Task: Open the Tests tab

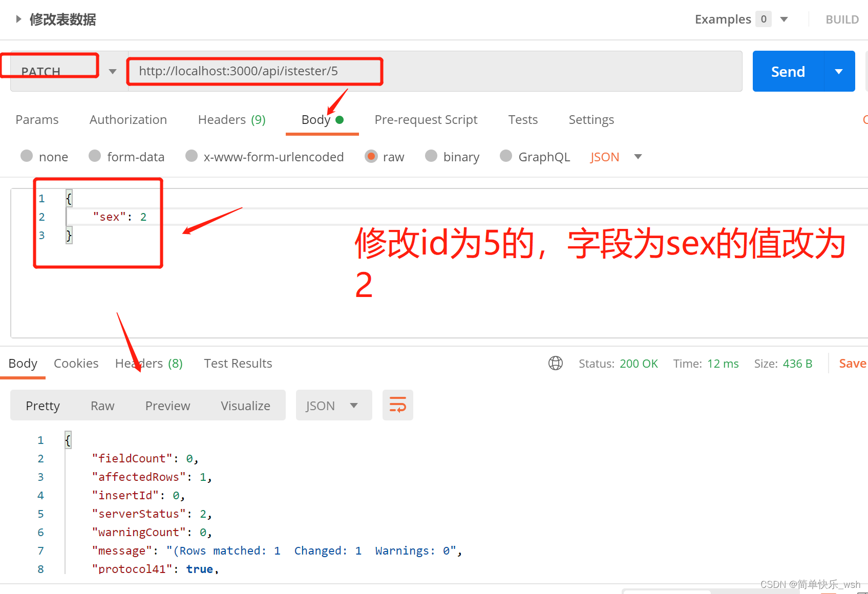Action: click(523, 120)
